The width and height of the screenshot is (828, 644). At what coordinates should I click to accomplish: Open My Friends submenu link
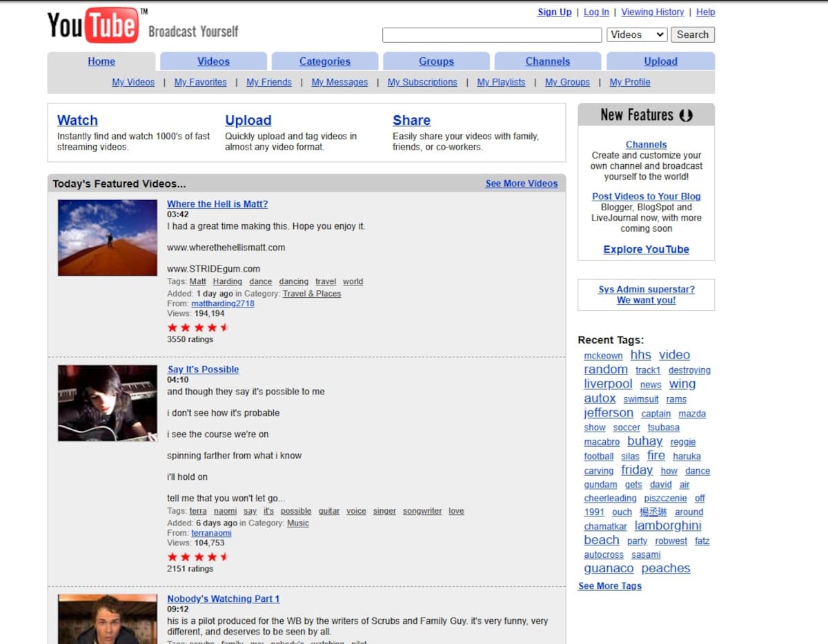pos(269,82)
